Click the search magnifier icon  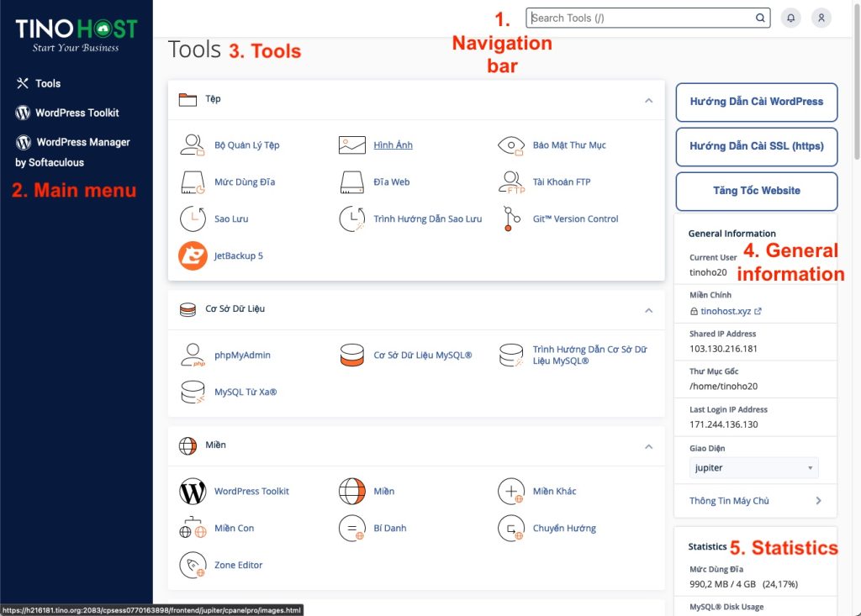click(760, 18)
